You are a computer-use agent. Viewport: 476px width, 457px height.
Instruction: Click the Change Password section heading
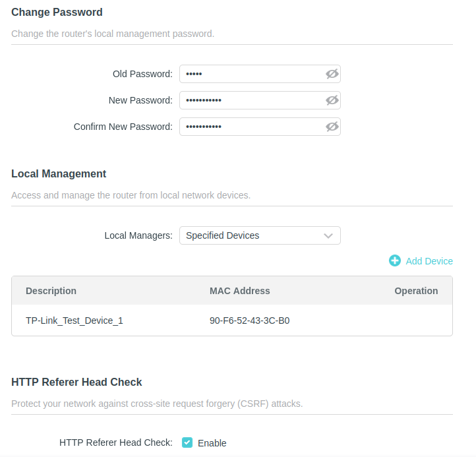click(x=57, y=12)
